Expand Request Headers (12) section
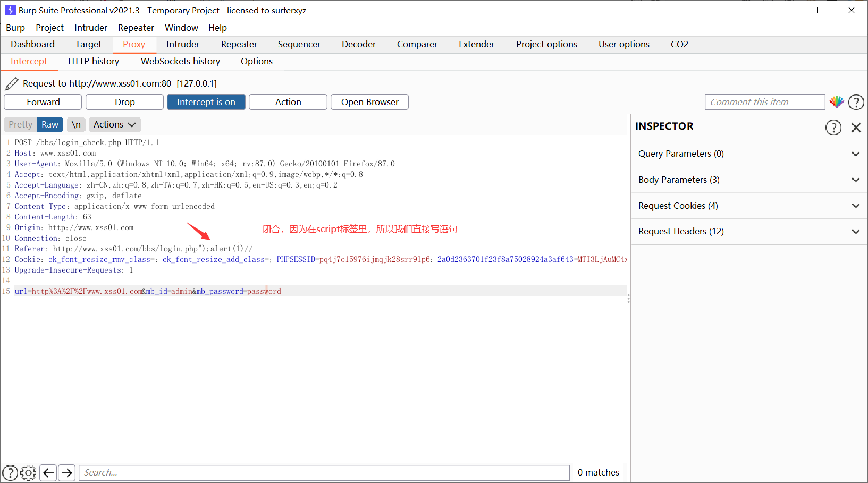This screenshot has width=868, height=483. pyautogui.click(x=749, y=232)
